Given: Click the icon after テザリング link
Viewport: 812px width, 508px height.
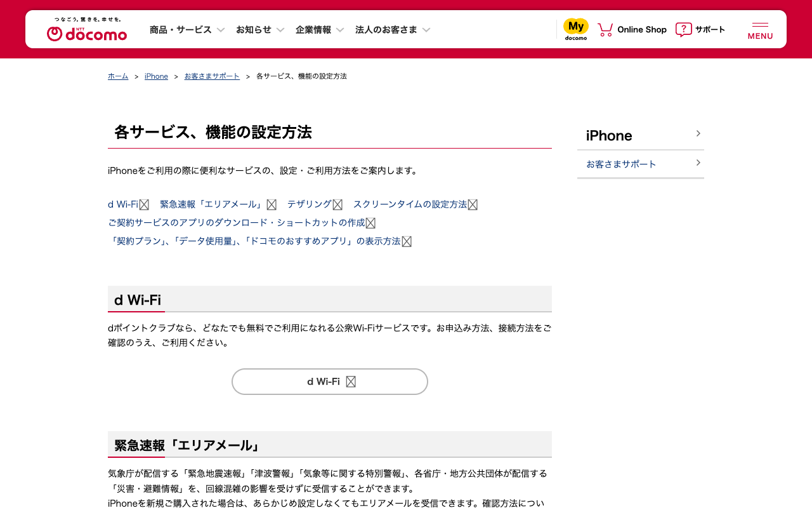Looking at the screenshot, I should [337, 204].
